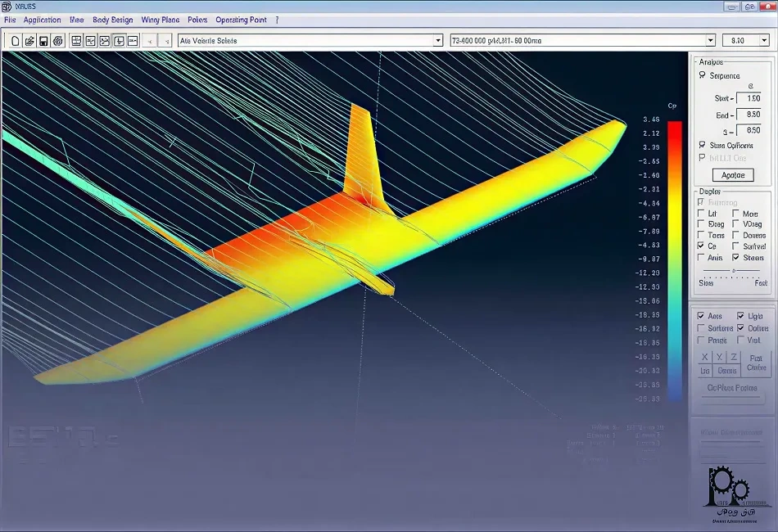Screen dimensions: 778x532
Task: Open the plane selection dropdown arrow
Action: 438,40
